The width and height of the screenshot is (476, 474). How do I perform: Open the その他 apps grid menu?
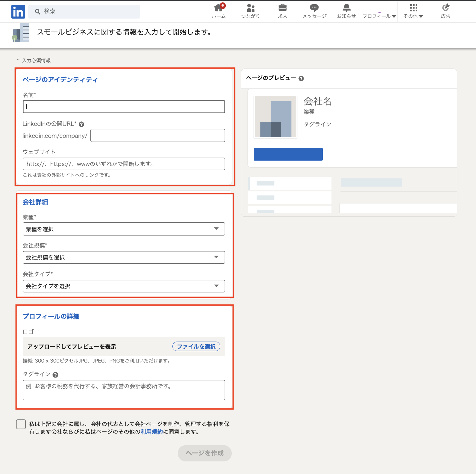pyautogui.click(x=413, y=11)
